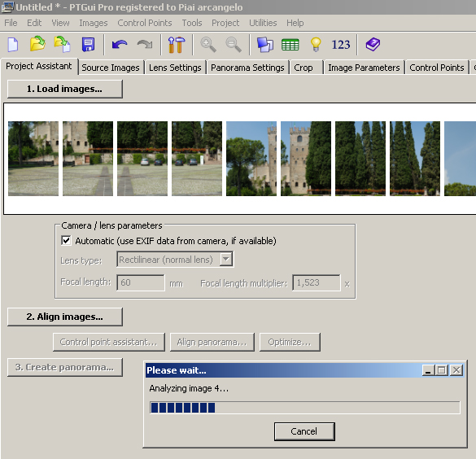The width and height of the screenshot is (476, 459).
Task: Select the fifth thumbnail with pine and tower
Action: point(251,159)
